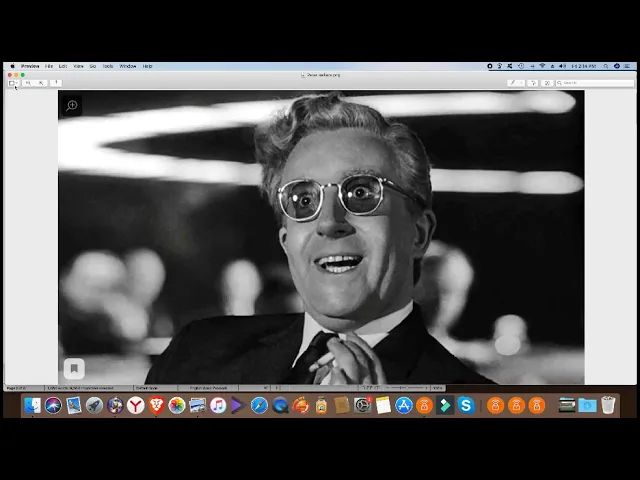Open the blue folder in the Dock
The height and width of the screenshot is (480, 640).
587,405
